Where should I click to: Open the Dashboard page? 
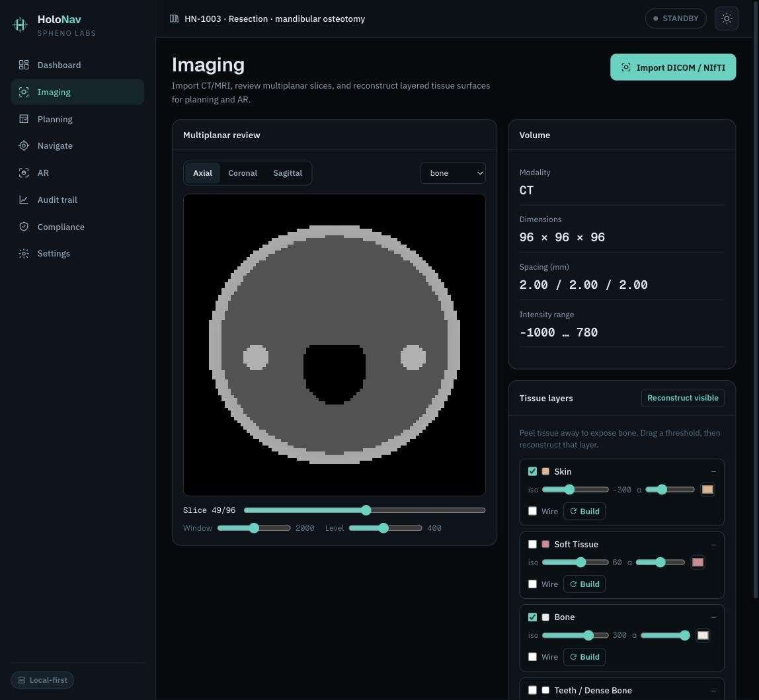coord(77,65)
